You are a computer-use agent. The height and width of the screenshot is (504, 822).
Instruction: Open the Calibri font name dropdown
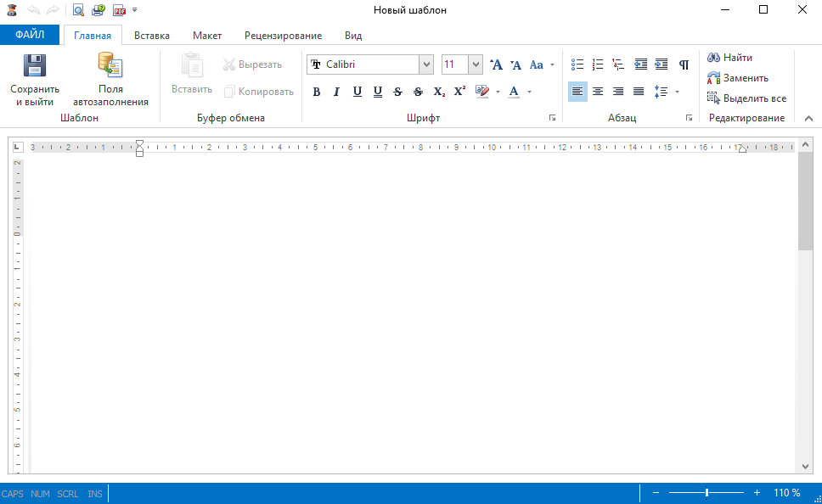coord(426,64)
